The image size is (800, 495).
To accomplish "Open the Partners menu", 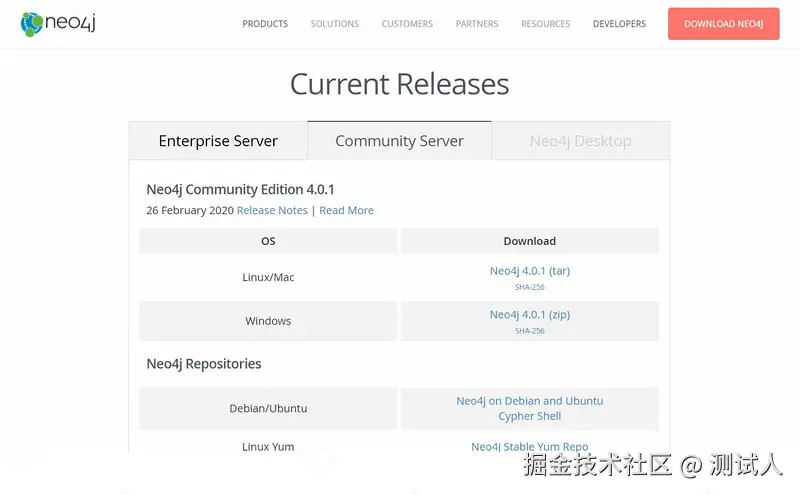I will click(x=477, y=24).
